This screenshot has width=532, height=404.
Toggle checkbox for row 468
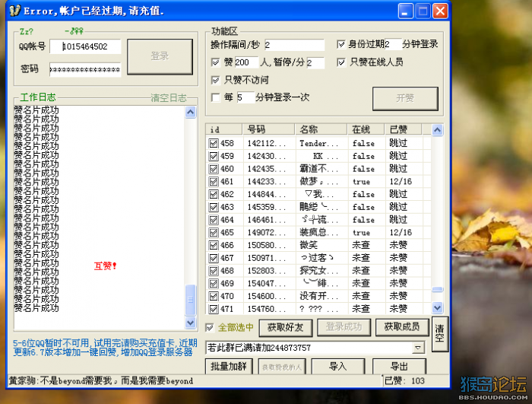pyautogui.click(x=214, y=271)
